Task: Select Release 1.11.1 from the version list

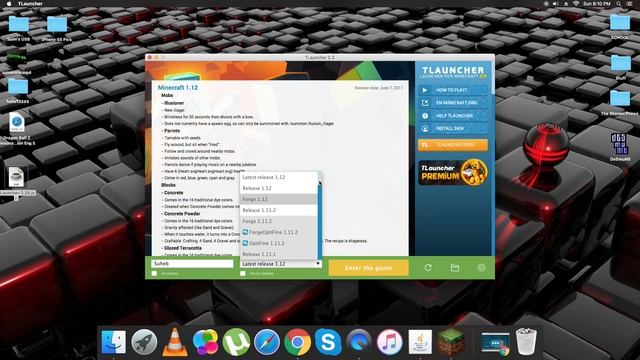Action: click(x=278, y=254)
